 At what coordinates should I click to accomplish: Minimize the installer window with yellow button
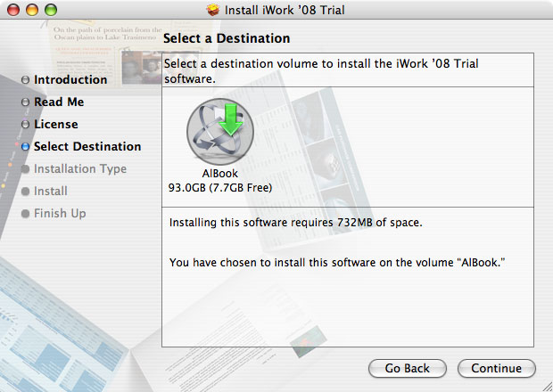pyautogui.click(x=32, y=10)
